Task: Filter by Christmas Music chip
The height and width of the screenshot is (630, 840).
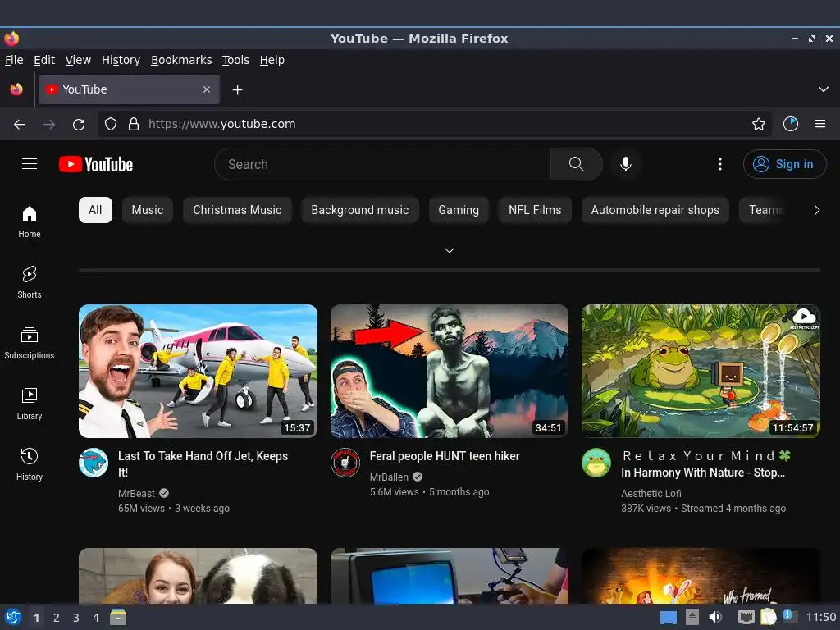Action: (237, 210)
